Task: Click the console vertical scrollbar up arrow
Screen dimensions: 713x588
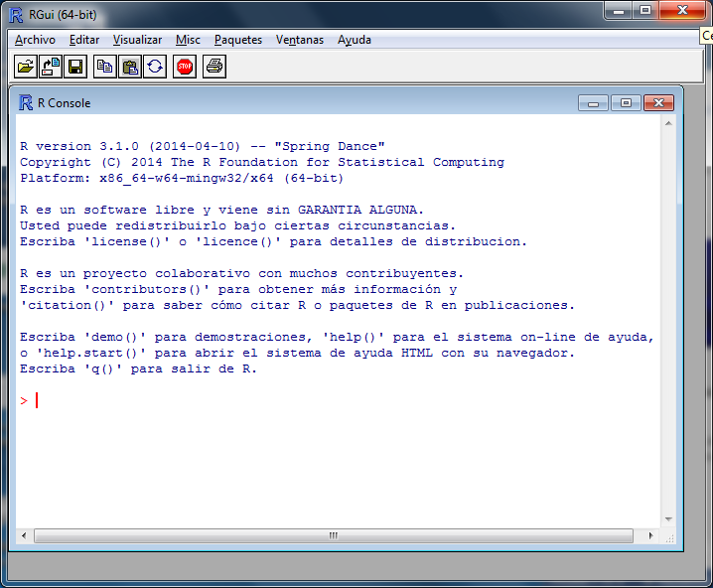Action: click(x=668, y=123)
